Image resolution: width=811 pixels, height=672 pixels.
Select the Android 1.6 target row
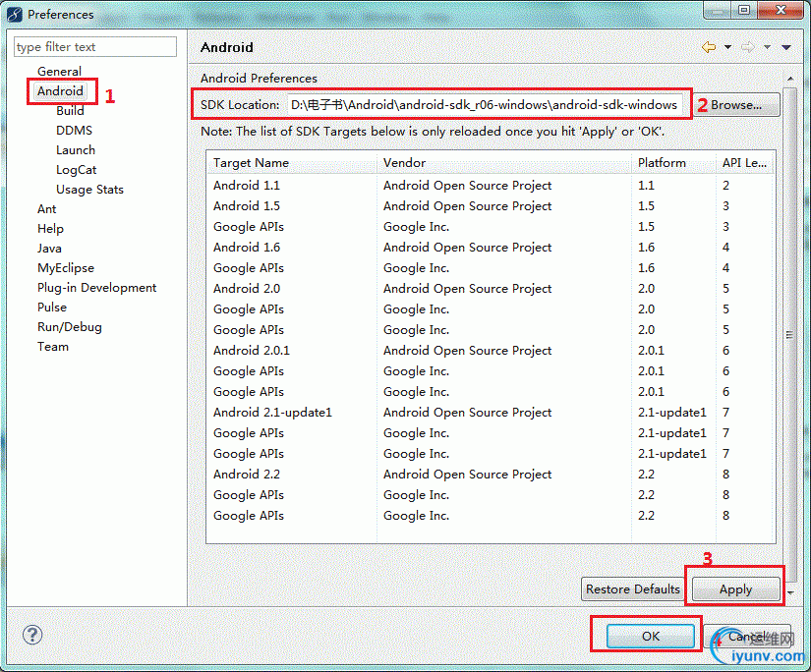tap(491, 248)
